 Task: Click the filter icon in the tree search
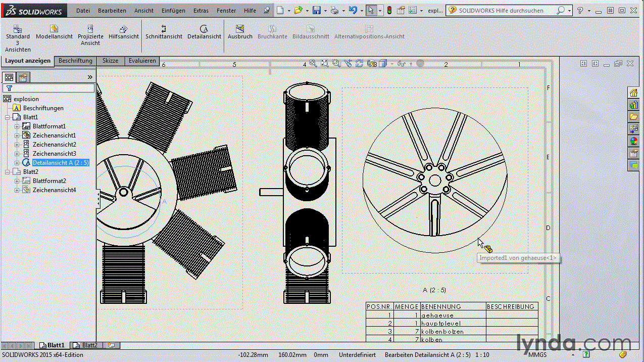pos(9,88)
